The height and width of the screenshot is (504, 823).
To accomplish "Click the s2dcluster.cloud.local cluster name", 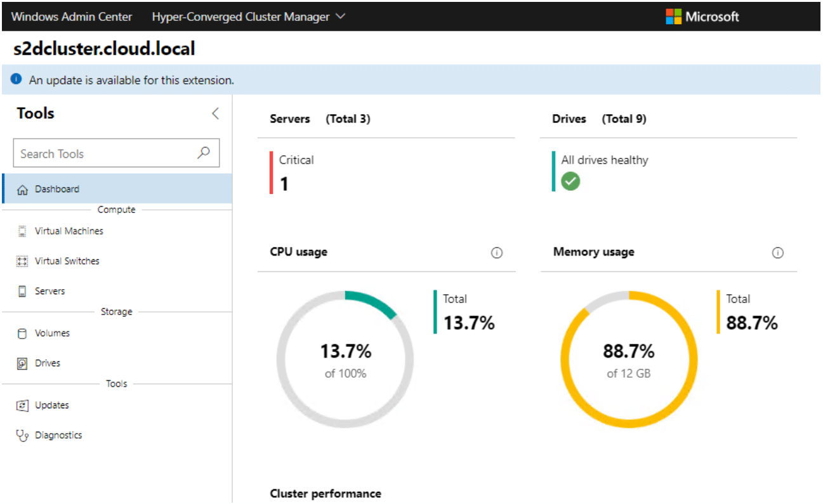I will pyautogui.click(x=103, y=49).
